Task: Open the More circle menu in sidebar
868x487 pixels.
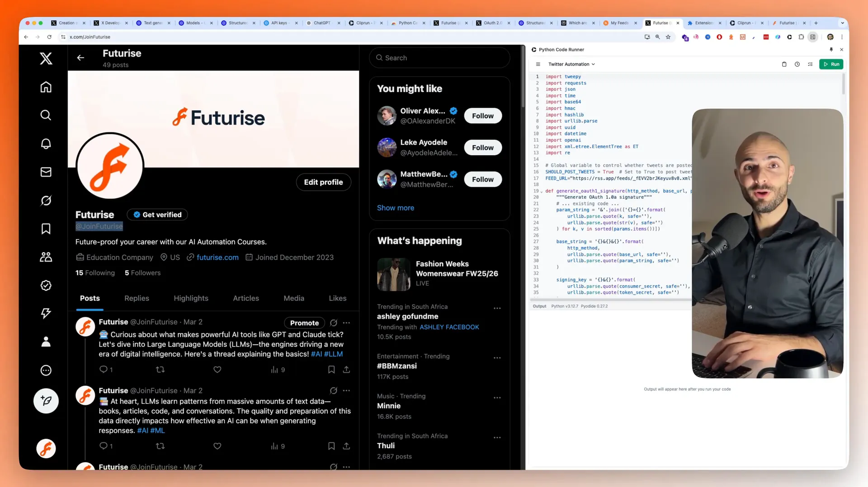Action: pos(46,370)
